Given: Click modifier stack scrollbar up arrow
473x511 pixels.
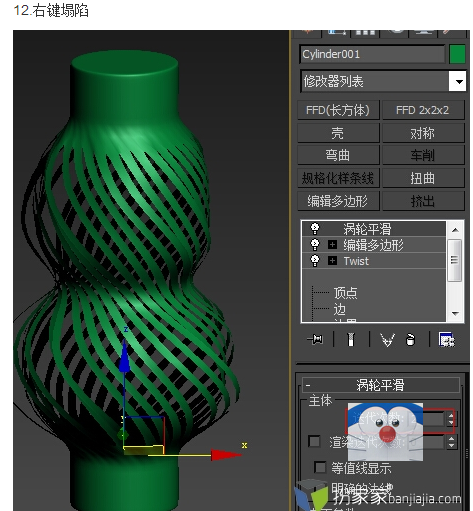Looking at the screenshot, I should click(x=455, y=230).
